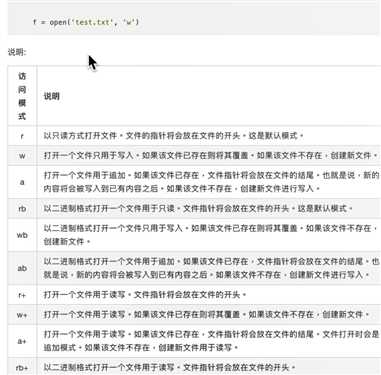This screenshot has height=375, width=381.
Task: Click the '说明' column header in table
Action: pos(52,96)
